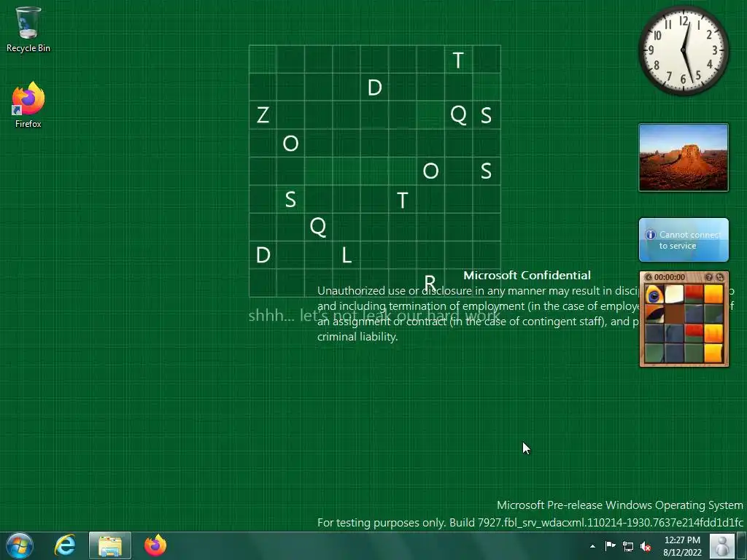Click the user picture tile on the taskbar
The image size is (747, 560).
click(722, 545)
